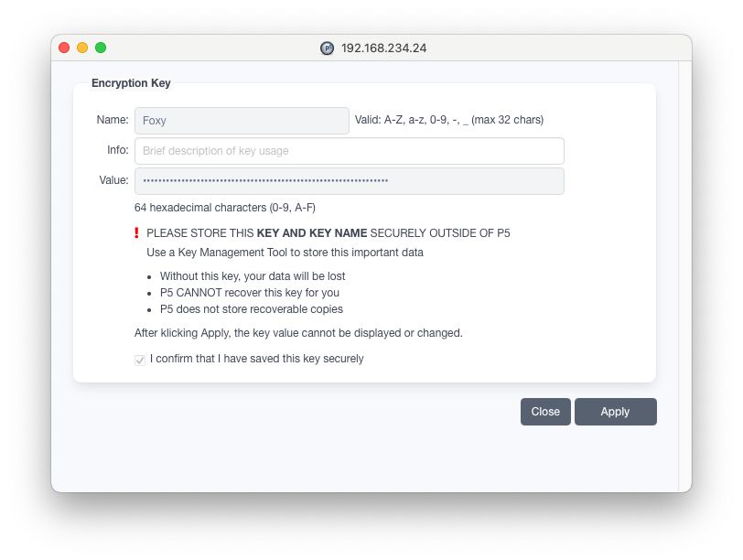The height and width of the screenshot is (560, 743).
Task: Click the 192.168.234.24 window title
Action: pyautogui.click(x=383, y=48)
